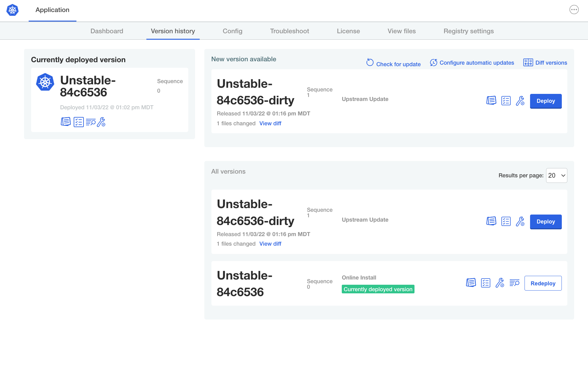Switch to the Dashboard tab
Image resolution: width=588 pixels, height=378 pixels.
pos(107,31)
